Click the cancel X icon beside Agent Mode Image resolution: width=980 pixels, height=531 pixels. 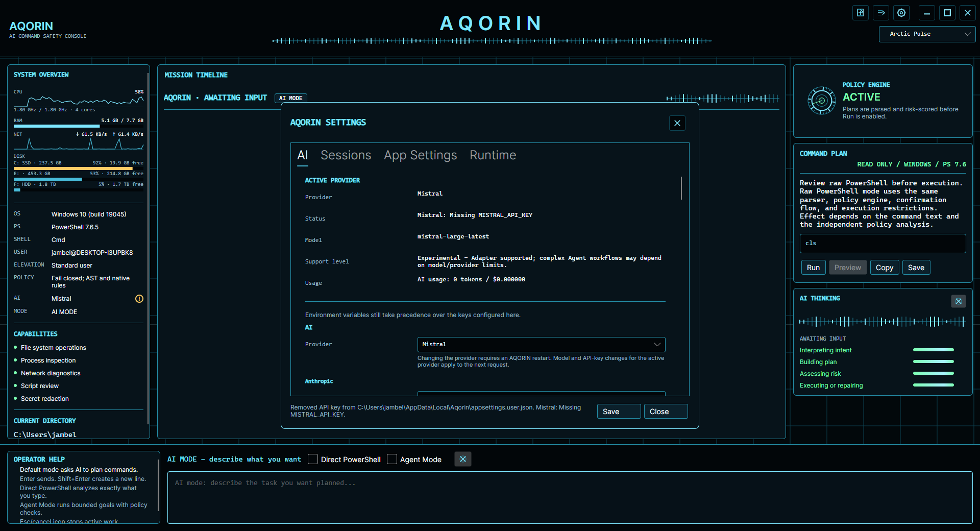click(463, 459)
